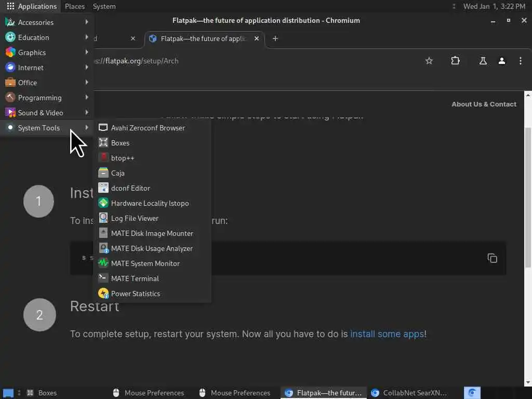Open a new Chromium tab
The height and width of the screenshot is (399, 532).
(x=275, y=38)
